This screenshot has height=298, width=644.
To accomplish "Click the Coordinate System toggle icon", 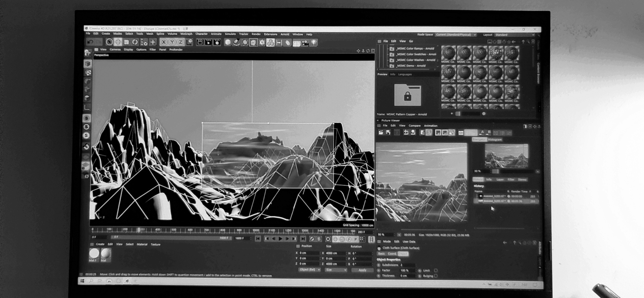I will pyautogui.click(x=189, y=42).
